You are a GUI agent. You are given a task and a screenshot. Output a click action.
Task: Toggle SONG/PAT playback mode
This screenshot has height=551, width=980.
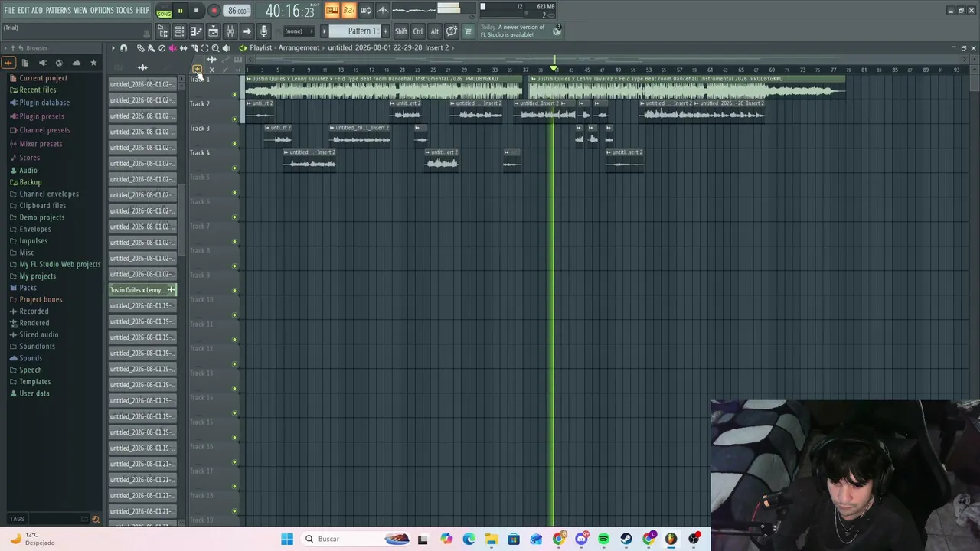pyautogui.click(x=164, y=11)
